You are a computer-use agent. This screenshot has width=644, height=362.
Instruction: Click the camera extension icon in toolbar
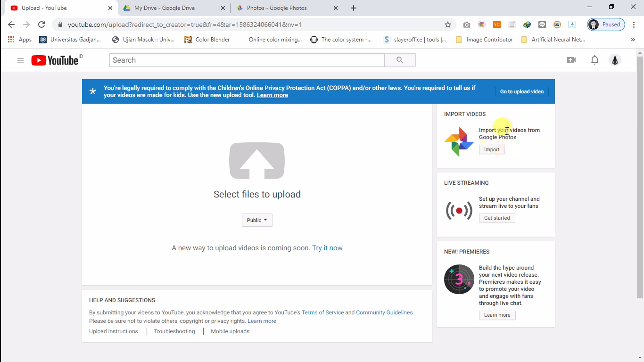pyautogui.click(x=466, y=25)
